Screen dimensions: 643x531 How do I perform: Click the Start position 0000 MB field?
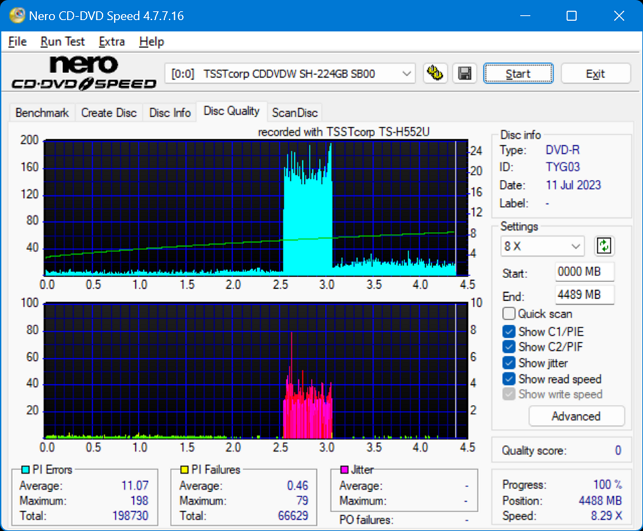584,271
